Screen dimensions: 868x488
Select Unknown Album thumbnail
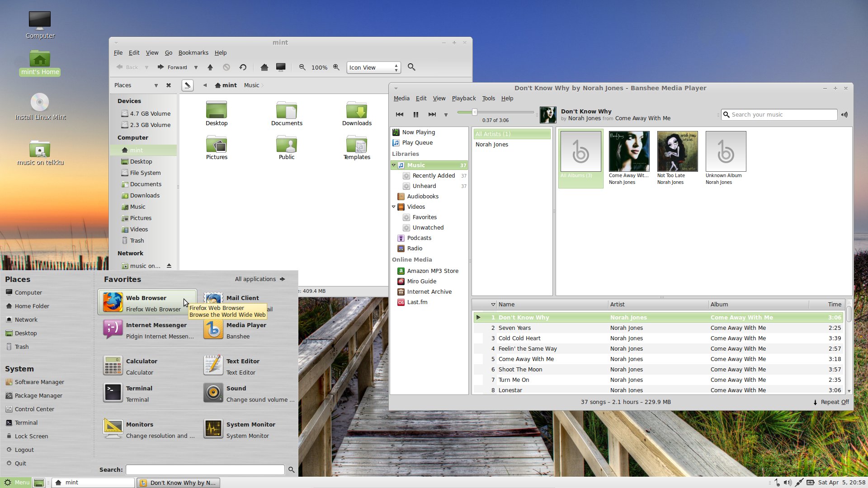(726, 151)
